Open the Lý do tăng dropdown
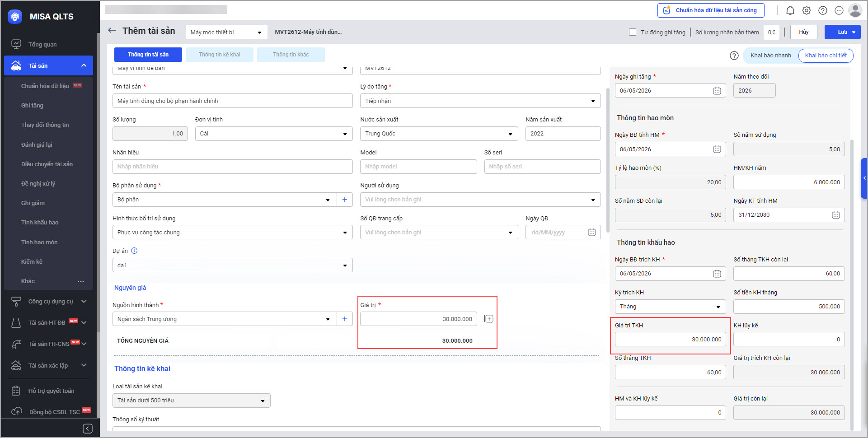The height and width of the screenshot is (438, 868). [480, 101]
